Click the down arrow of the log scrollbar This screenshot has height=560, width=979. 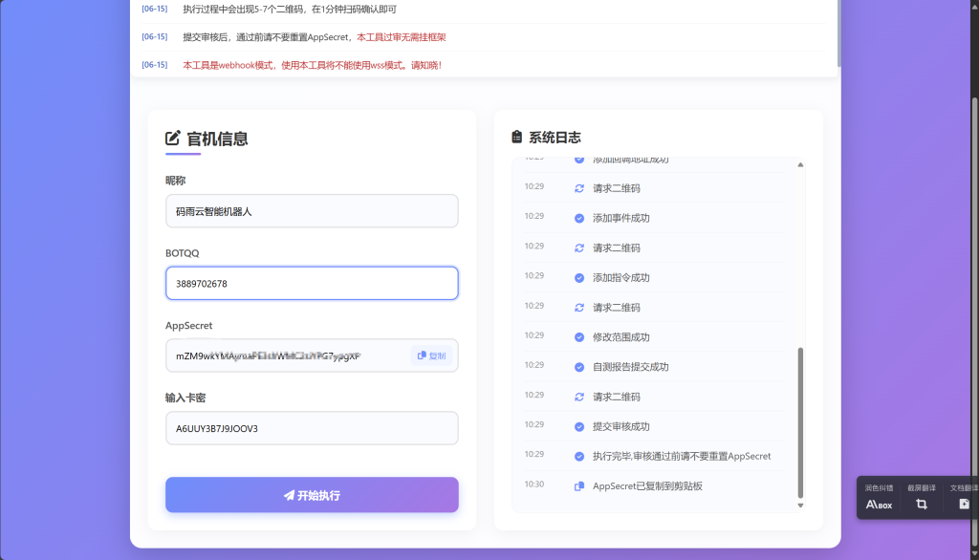point(799,505)
